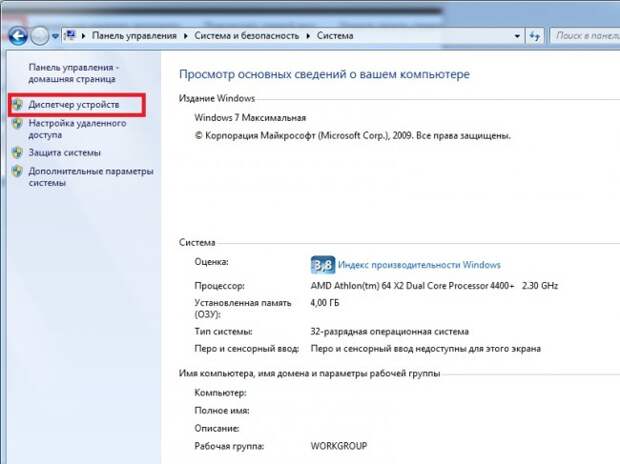Click the Полное имя label
620x464 pixels.
tap(222, 411)
